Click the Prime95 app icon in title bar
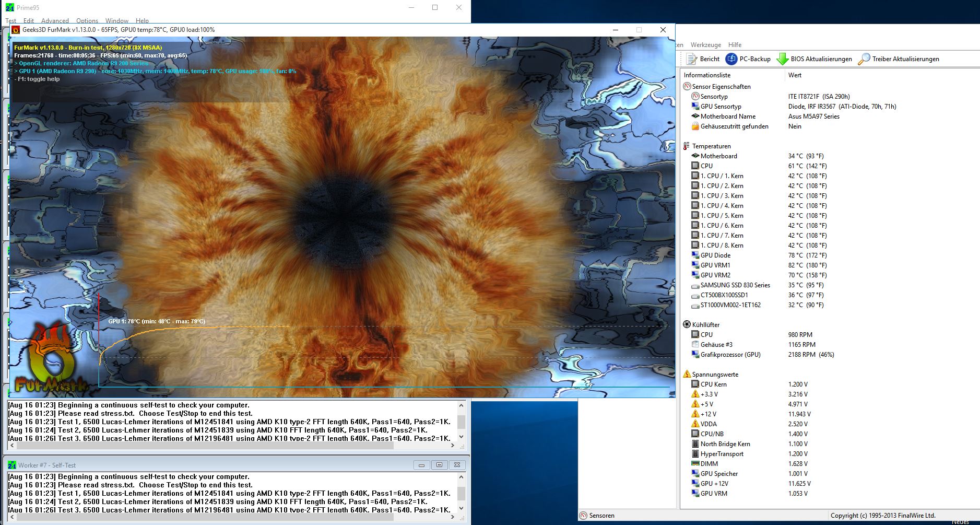This screenshot has height=525, width=980. 10,8
